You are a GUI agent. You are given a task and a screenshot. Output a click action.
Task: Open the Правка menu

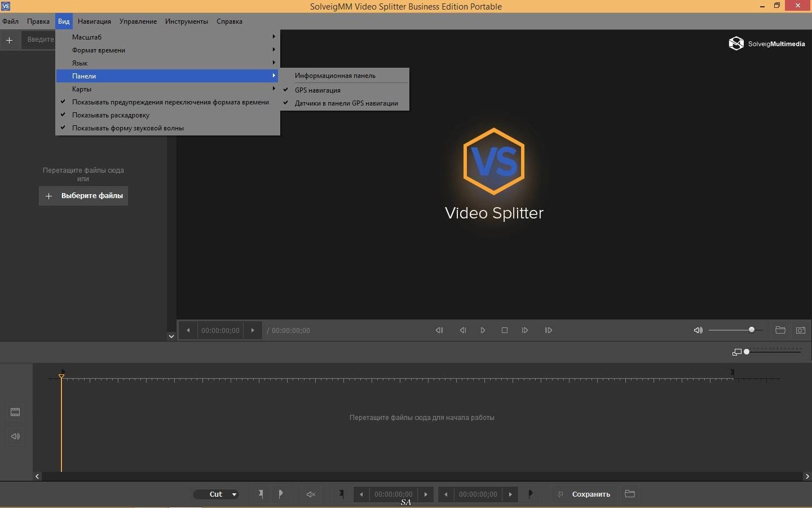(x=38, y=21)
